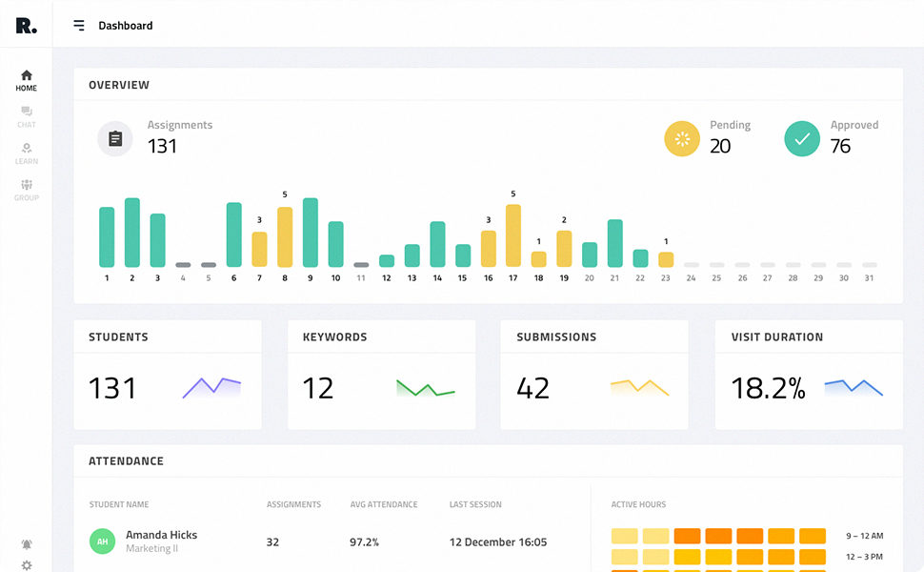Go to Learn in sidebar
This screenshot has height=572, width=924.
coord(26,153)
